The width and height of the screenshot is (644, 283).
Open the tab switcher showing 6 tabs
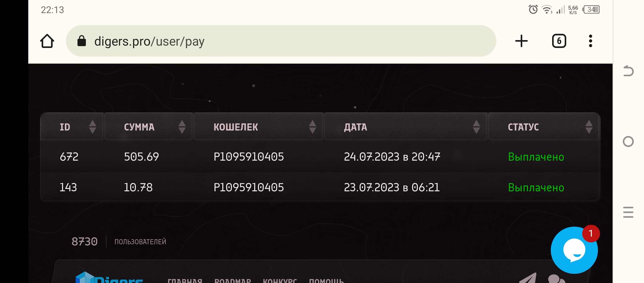click(x=559, y=41)
